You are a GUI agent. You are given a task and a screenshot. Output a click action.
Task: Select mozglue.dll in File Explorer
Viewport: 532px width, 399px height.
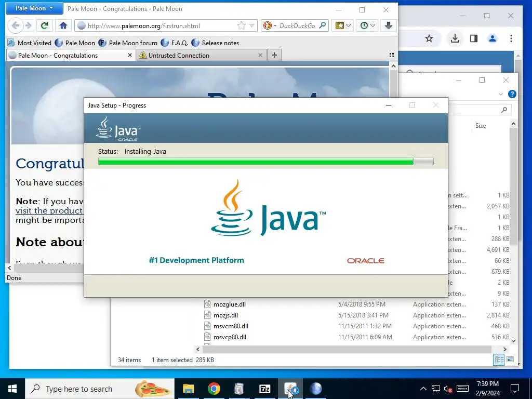229,304
